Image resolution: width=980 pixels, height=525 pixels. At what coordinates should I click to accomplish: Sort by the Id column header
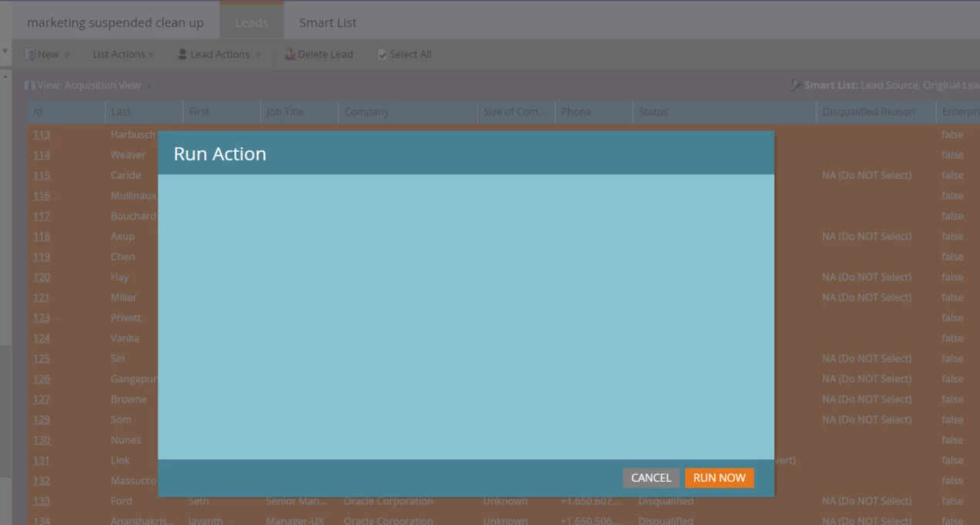(x=66, y=112)
